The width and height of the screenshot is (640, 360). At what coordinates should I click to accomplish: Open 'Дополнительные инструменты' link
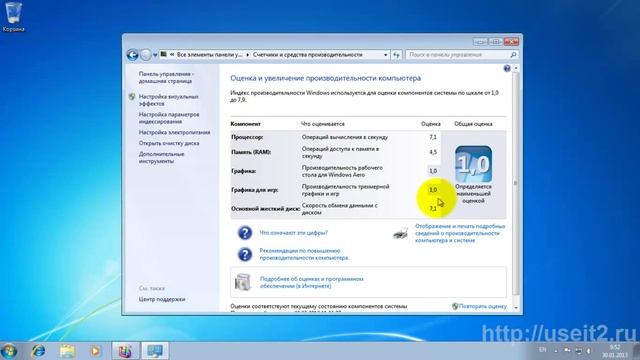(161, 158)
